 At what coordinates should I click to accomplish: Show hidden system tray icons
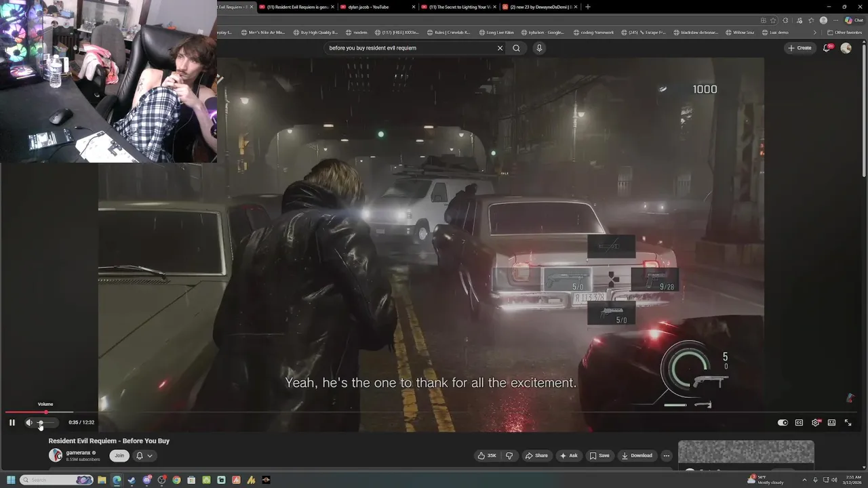[805, 480]
